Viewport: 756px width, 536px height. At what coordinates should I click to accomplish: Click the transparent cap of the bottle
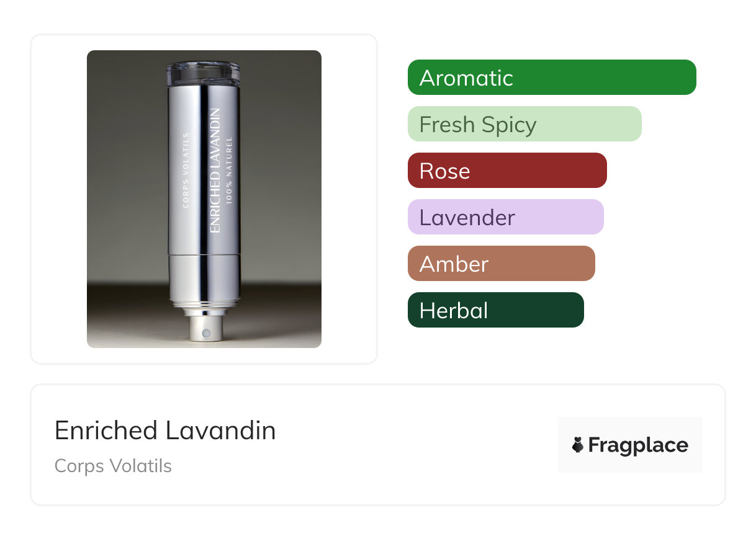(x=204, y=72)
